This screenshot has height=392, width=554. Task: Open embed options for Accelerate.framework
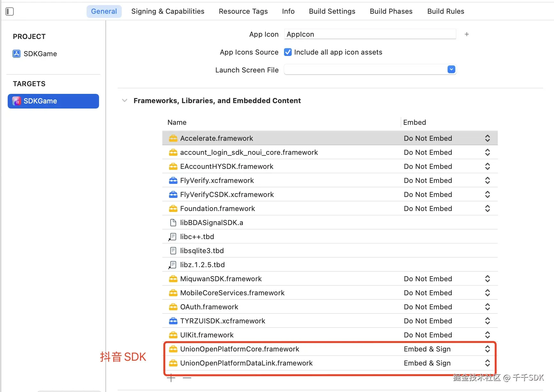click(x=488, y=138)
